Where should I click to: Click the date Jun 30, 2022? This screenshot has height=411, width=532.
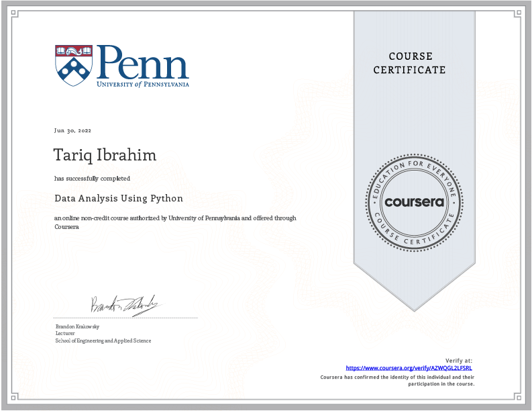click(73, 130)
